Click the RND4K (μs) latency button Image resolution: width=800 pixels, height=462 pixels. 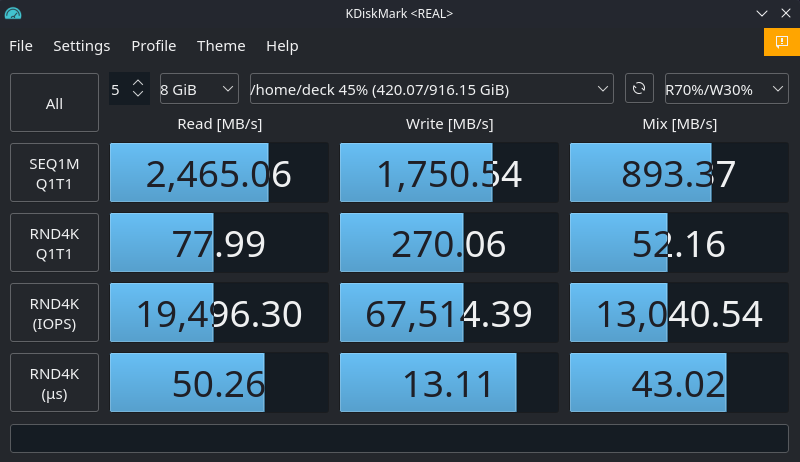click(x=54, y=383)
